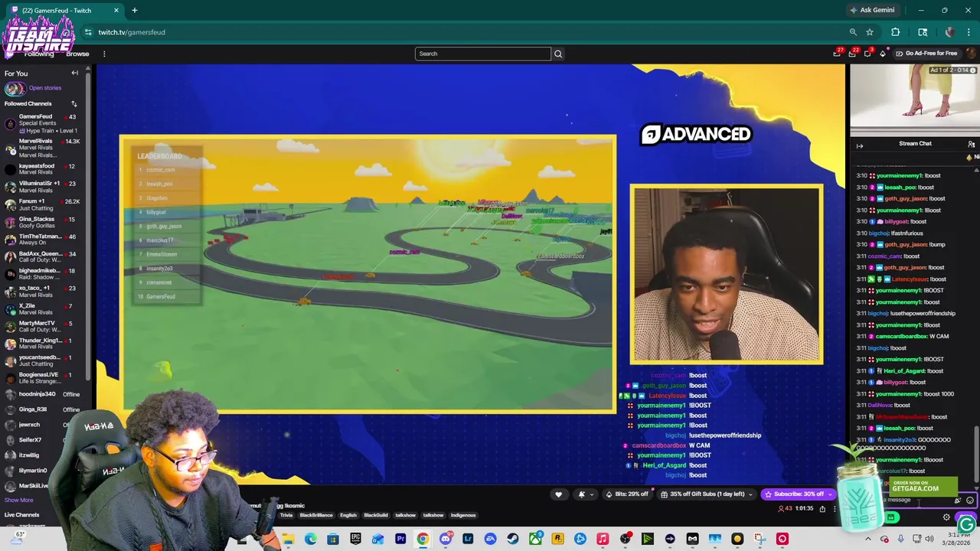Open the Twitch inbox with 22 badge
This screenshot has height=551, width=980.
(x=852, y=54)
